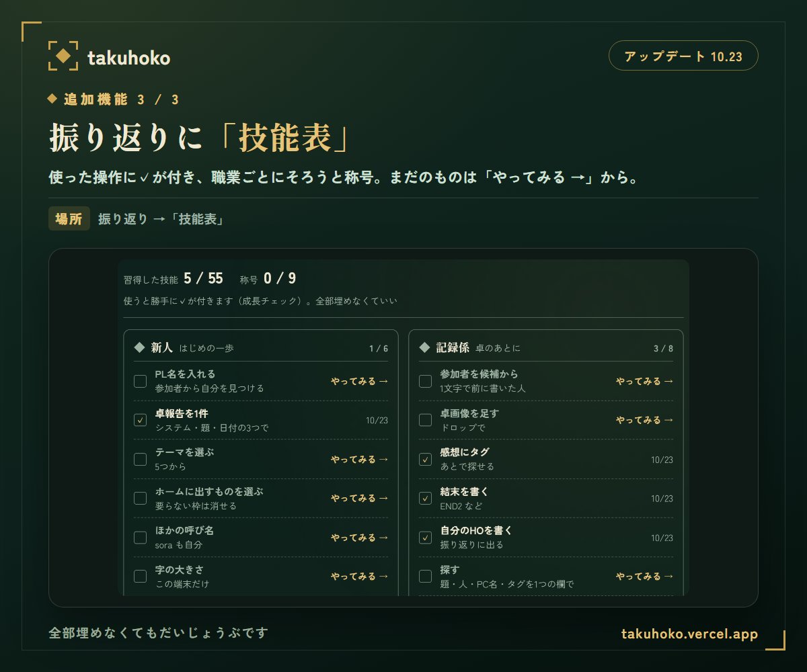This screenshot has height=672, width=807.
Task: Click the 場所 label tag
Action: tap(69, 219)
